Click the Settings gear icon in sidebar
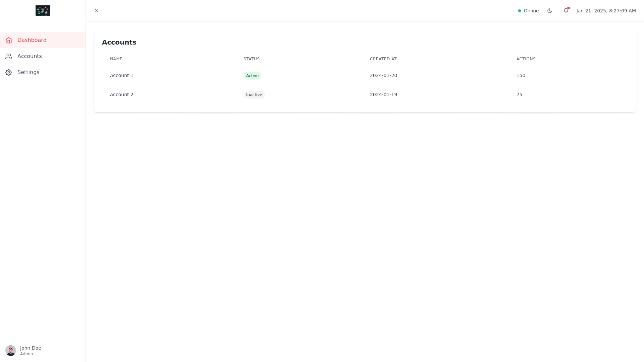 [9, 72]
